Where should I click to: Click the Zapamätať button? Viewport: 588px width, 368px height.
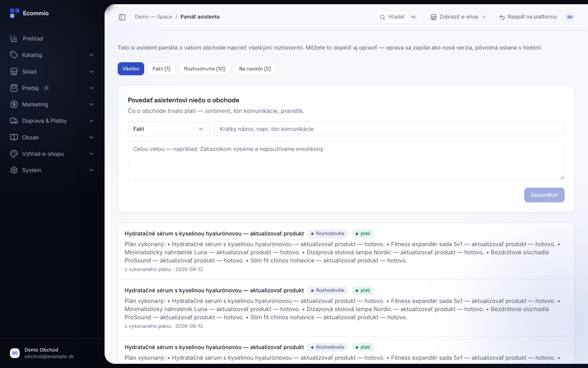pyautogui.click(x=544, y=195)
